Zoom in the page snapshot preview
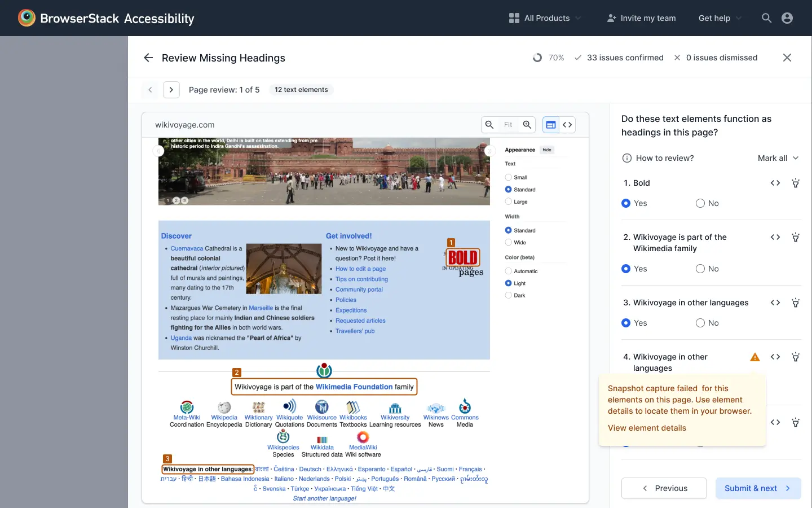This screenshot has height=508, width=812. coord(527,125)
